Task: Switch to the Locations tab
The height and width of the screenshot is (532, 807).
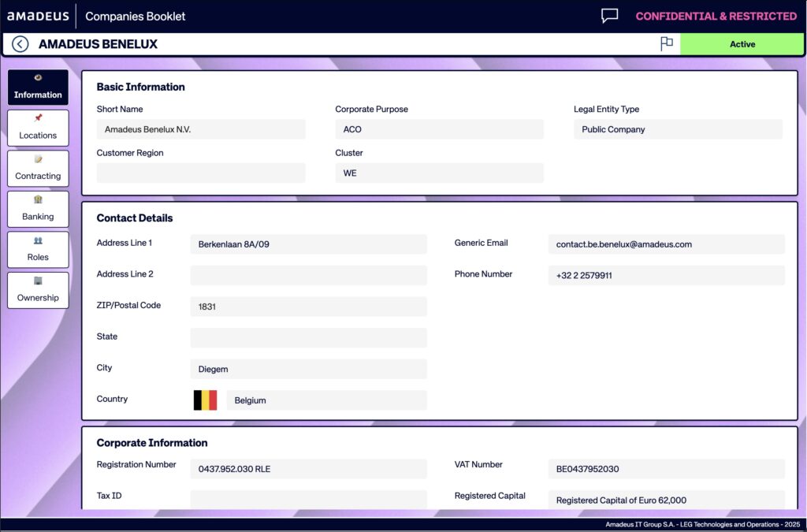Action: [38, 128]
